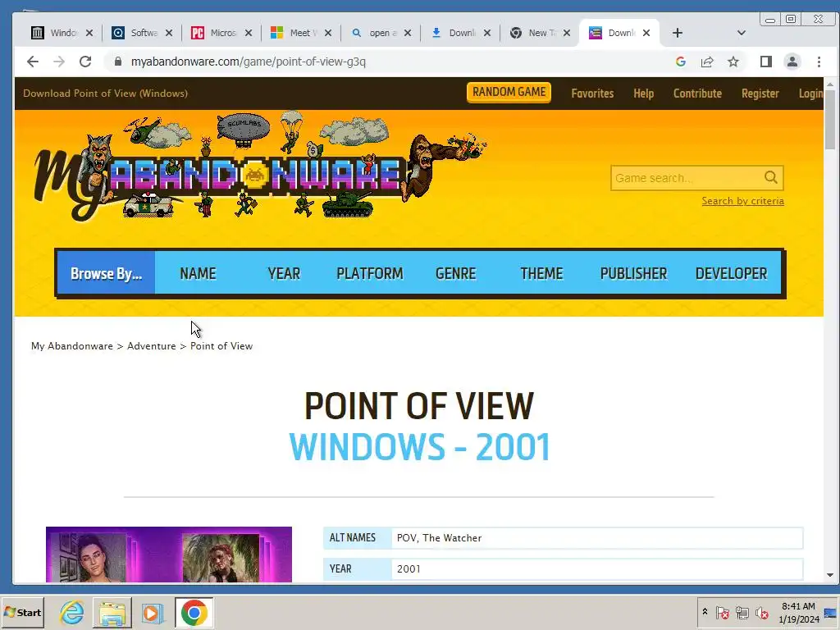This screenshot has width=840, height=630.
Task: Open the Chrome profile avatar
Action: (x=792, y=62)
